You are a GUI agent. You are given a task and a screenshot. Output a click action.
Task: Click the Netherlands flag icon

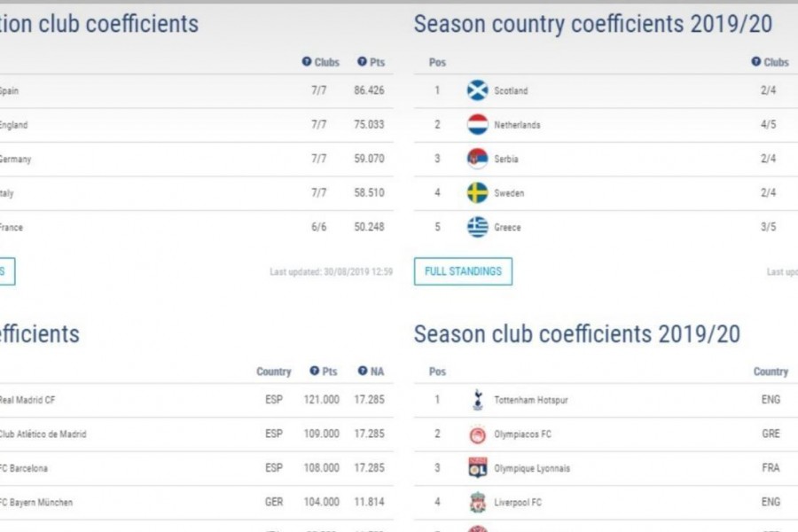[477, 125]
